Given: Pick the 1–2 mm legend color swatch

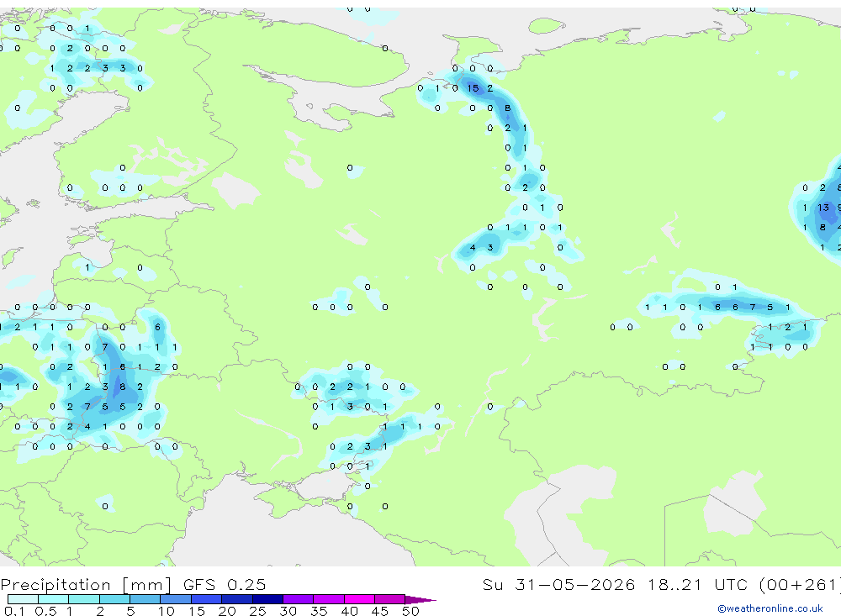Looking at the screenshot, I should (x=83, y=599).
